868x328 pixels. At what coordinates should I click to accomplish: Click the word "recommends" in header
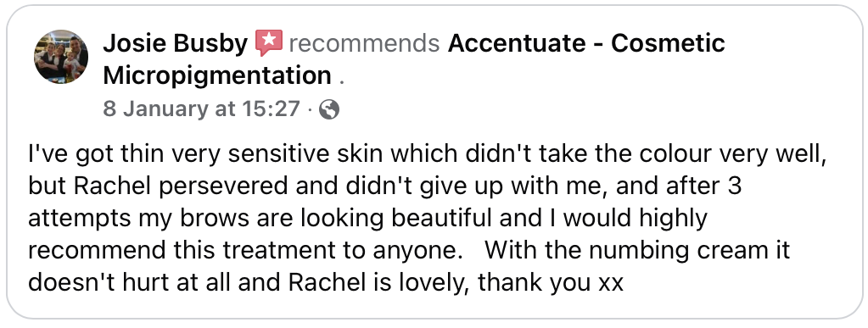(x=364, y=43)
